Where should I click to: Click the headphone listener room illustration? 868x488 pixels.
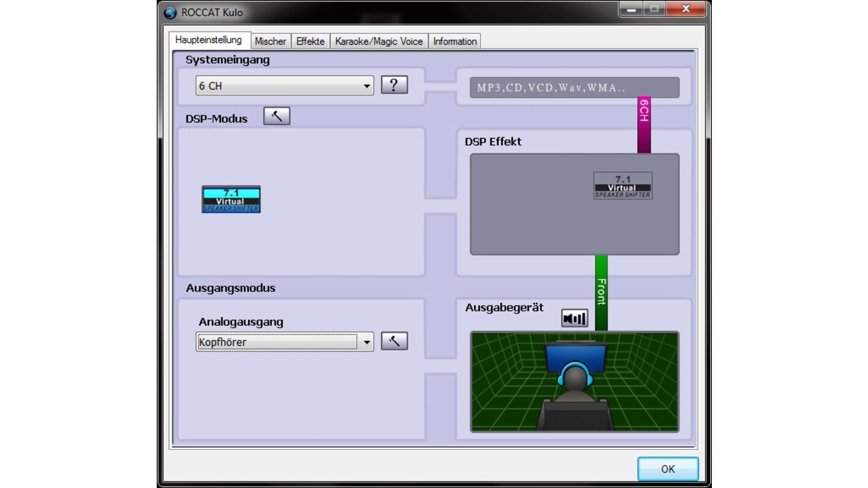[x=574, y=381]
